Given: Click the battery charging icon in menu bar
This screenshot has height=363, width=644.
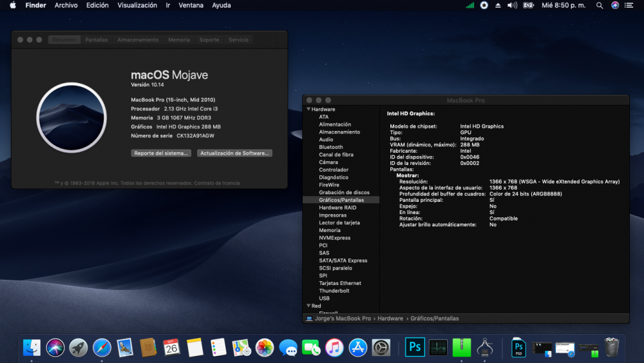Looking at the screenshot, I should (x=528, y=5).
